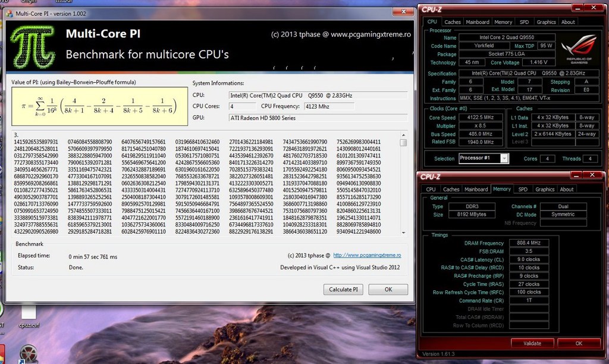
Task: Open the cpuz.cvf desktop file icon
Action: pos(30,313)
